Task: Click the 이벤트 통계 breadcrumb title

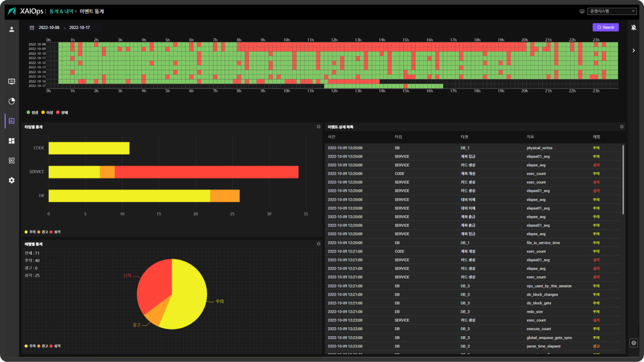Action: 92,11
